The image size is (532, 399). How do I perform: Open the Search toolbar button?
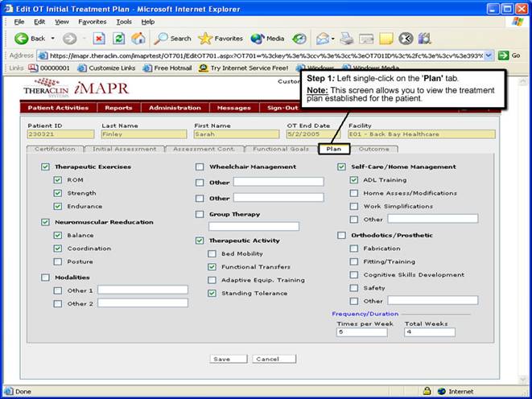172,38
